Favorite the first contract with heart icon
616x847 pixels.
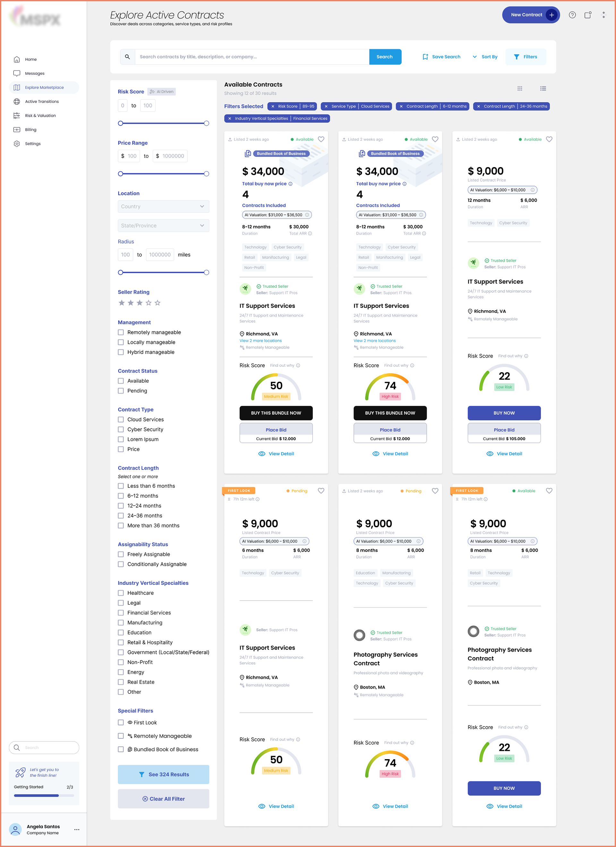(321, 139)
